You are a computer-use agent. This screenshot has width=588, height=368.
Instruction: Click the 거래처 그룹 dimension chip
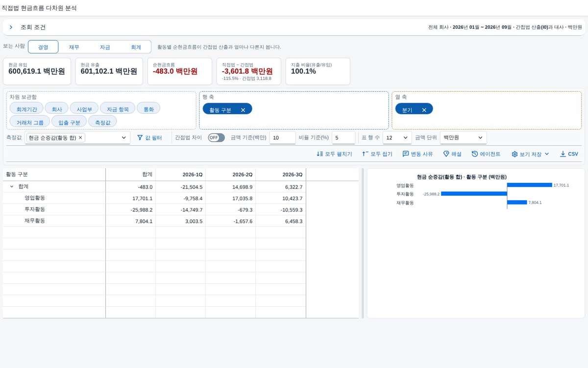click(29, 122)
